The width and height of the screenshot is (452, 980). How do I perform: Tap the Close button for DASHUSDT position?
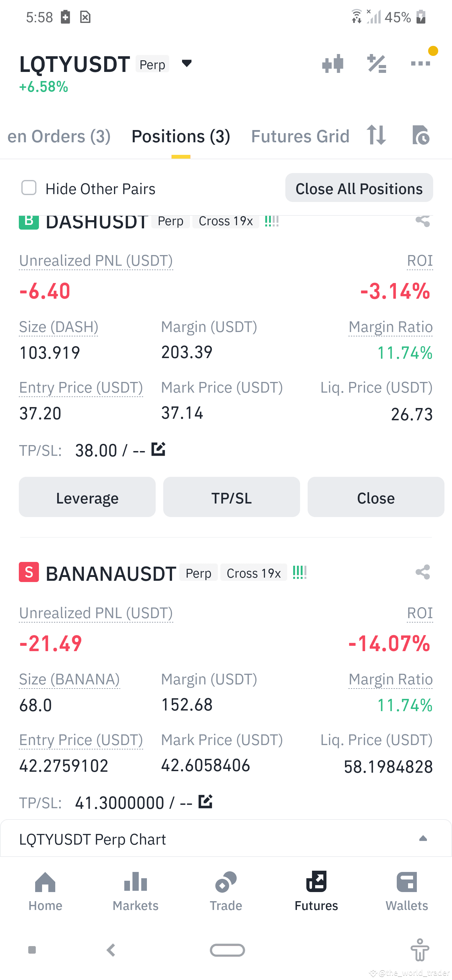(x=376, y=497)
